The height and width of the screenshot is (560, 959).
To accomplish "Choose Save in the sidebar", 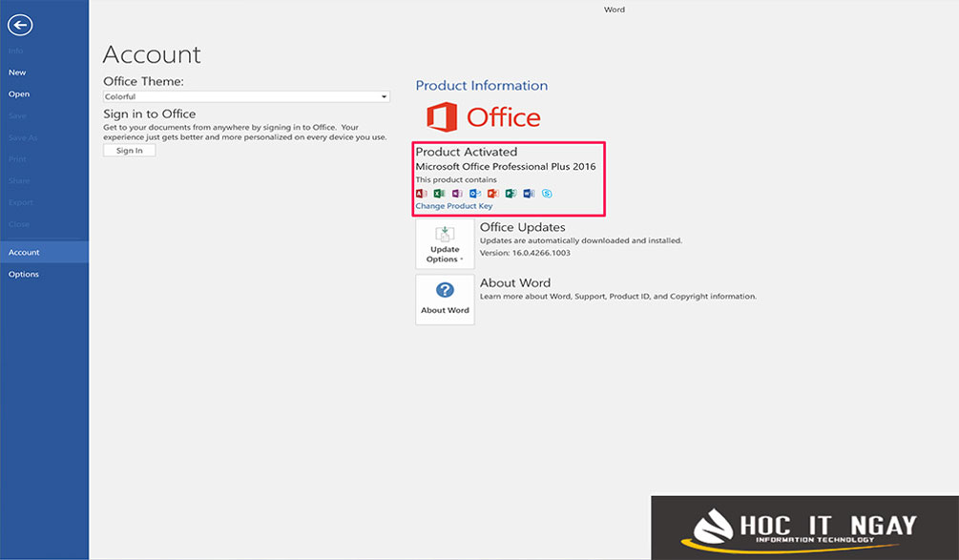I will (17, 115).
